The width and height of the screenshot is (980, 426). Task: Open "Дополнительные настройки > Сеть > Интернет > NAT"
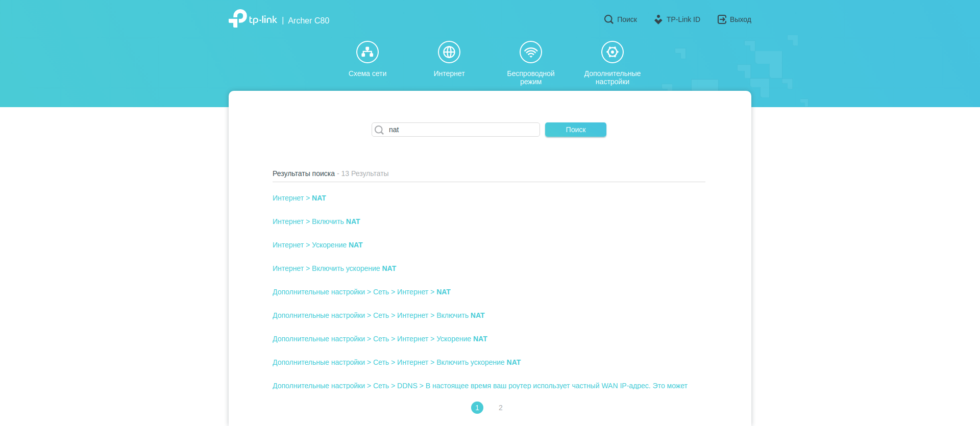click(x=361, y=292)
